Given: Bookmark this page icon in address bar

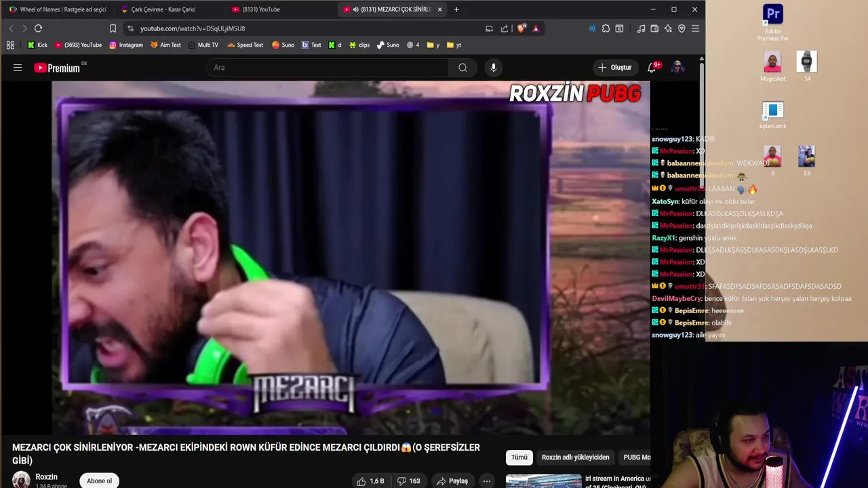Looking at the screenshot, I should click(113, 28).
